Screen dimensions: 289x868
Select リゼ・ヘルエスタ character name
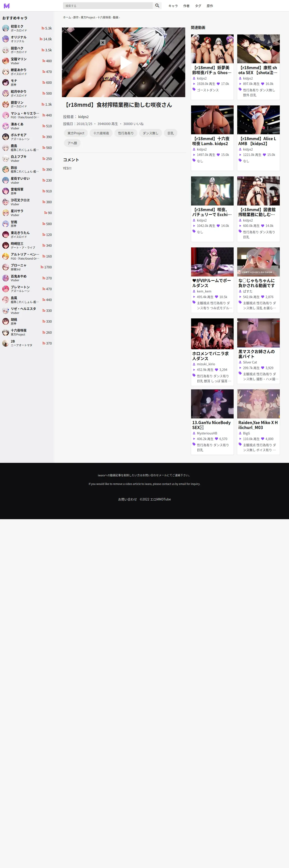coord(23,309)
